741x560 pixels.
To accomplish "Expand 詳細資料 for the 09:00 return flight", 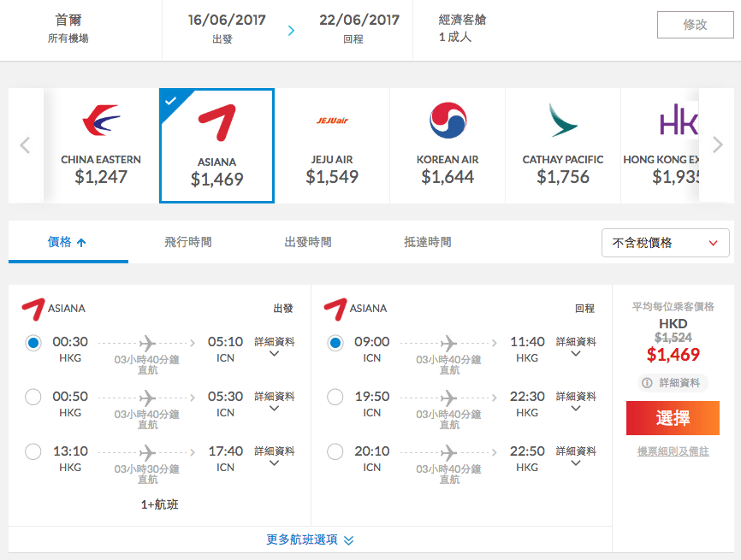I will 576,346.
